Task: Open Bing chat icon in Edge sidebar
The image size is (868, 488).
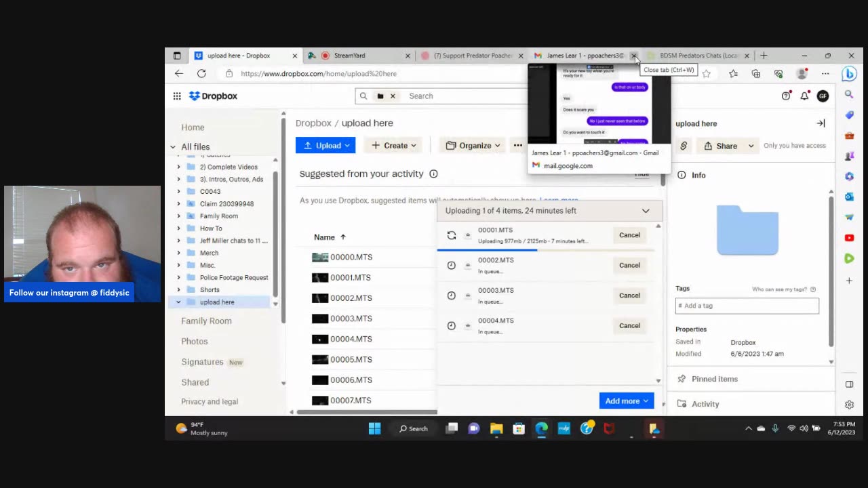Action: click(849, 73)
